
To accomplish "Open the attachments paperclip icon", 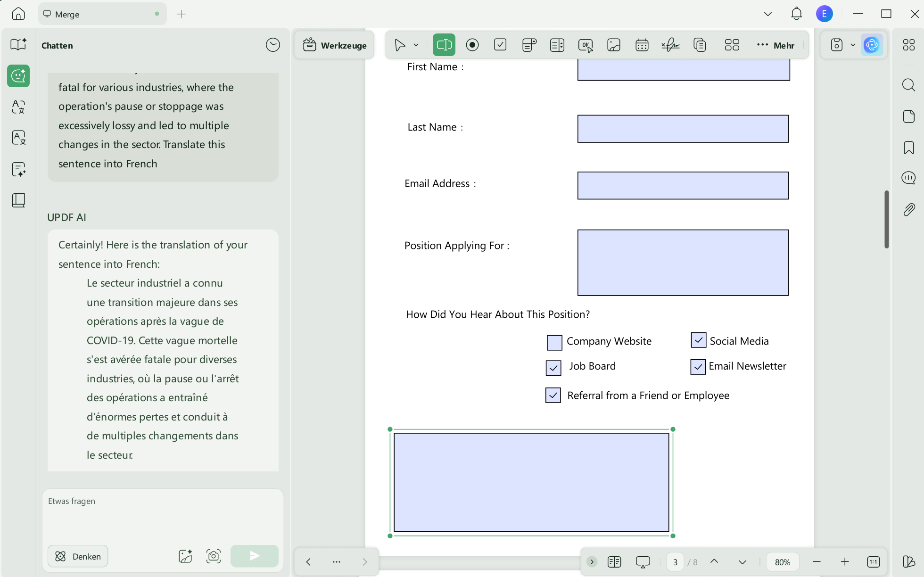I will 909,209.
